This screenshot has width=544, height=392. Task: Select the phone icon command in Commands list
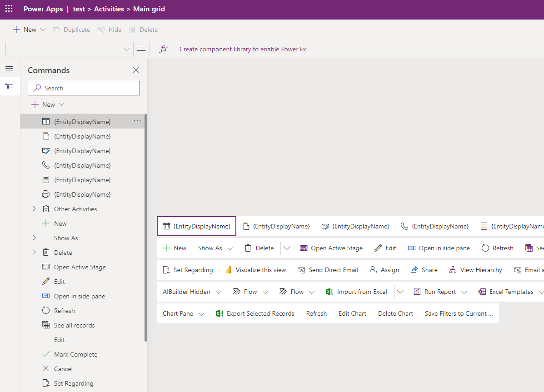(x=83, y=165)
